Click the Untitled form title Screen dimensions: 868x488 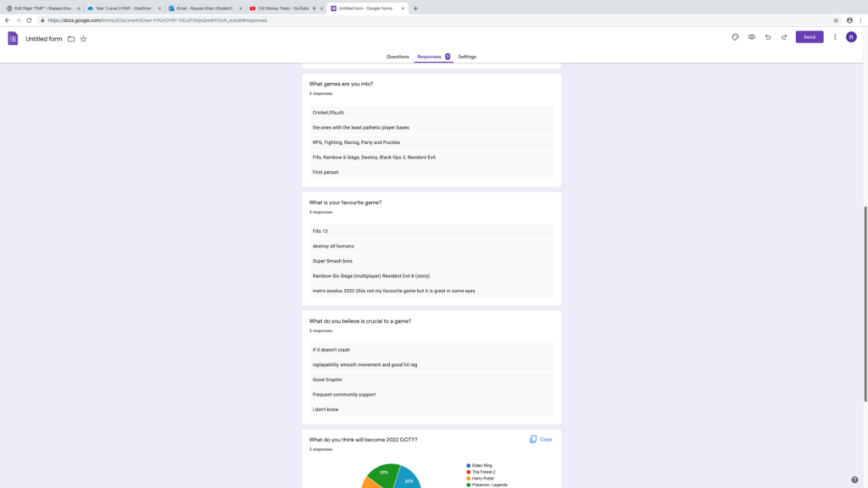click(44, 39)
